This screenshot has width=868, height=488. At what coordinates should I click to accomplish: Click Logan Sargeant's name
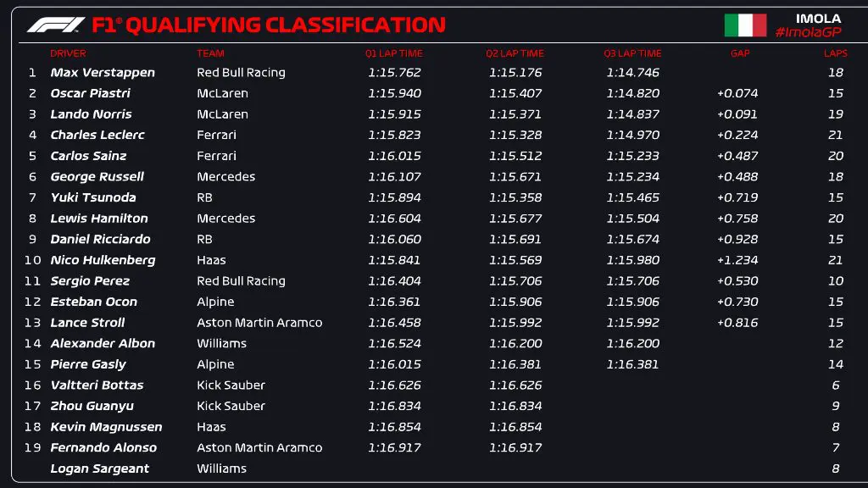99,469
